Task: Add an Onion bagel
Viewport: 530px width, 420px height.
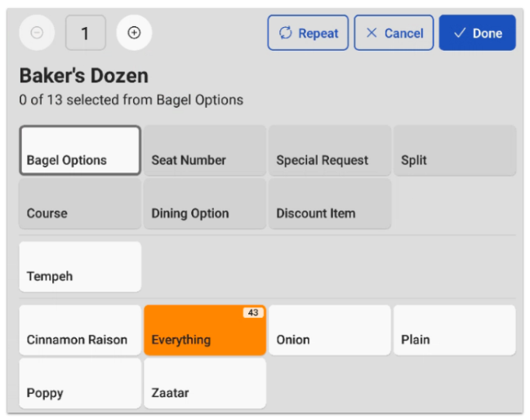Action: point(330,330)
